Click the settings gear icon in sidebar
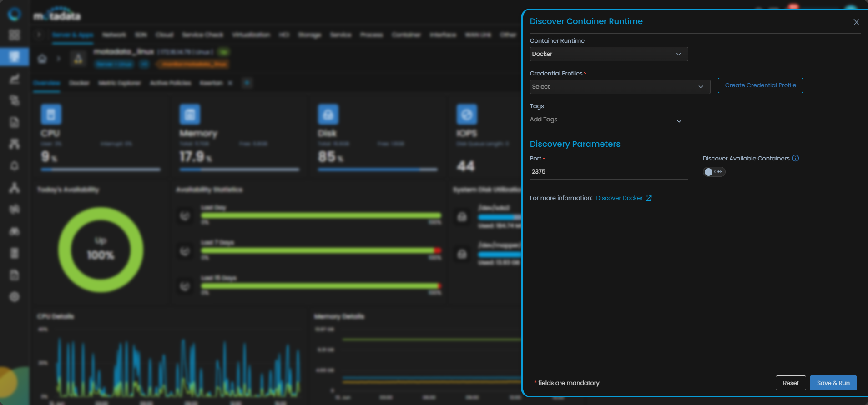This screenshot has height=405, width=868. (15, 297)
